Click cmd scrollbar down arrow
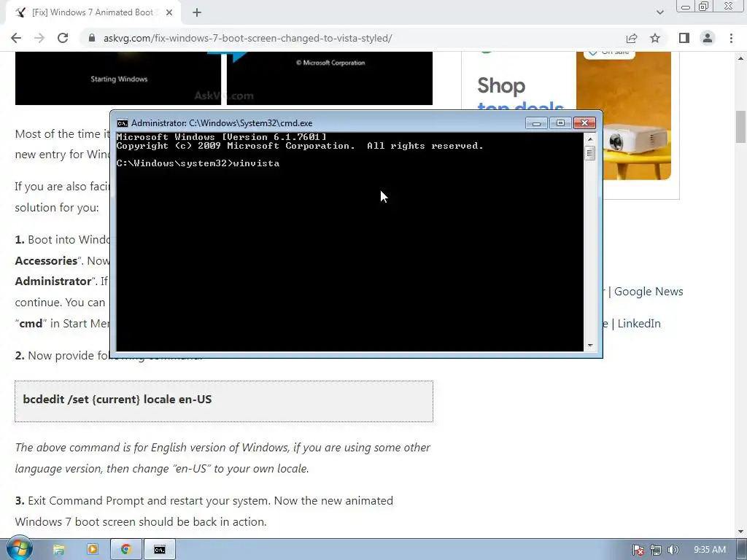 (590, 345)
